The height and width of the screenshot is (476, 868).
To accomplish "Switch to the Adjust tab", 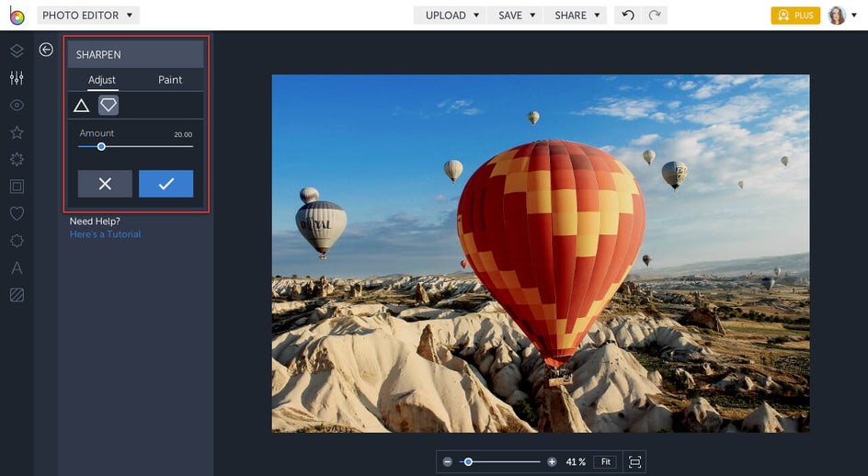I will pos(102,80).
